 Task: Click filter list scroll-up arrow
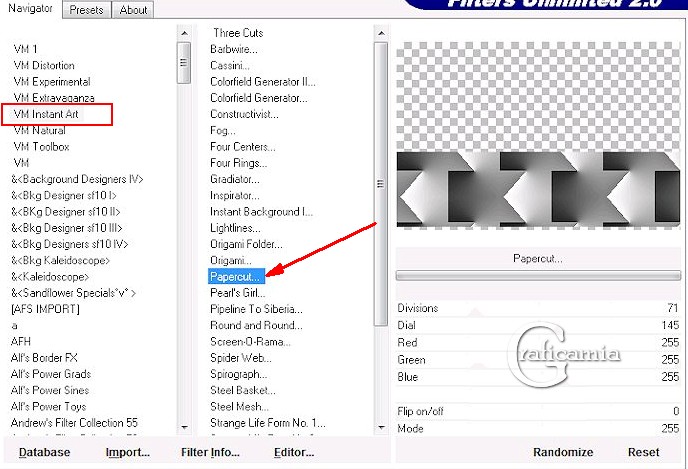click(x=381, y=33)
